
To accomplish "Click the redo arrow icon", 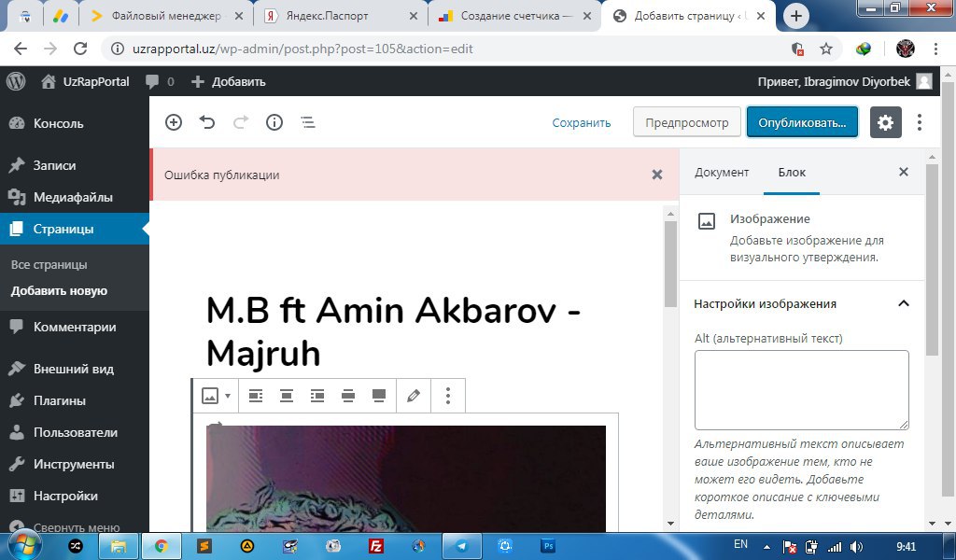I will [x=241, y=122].
